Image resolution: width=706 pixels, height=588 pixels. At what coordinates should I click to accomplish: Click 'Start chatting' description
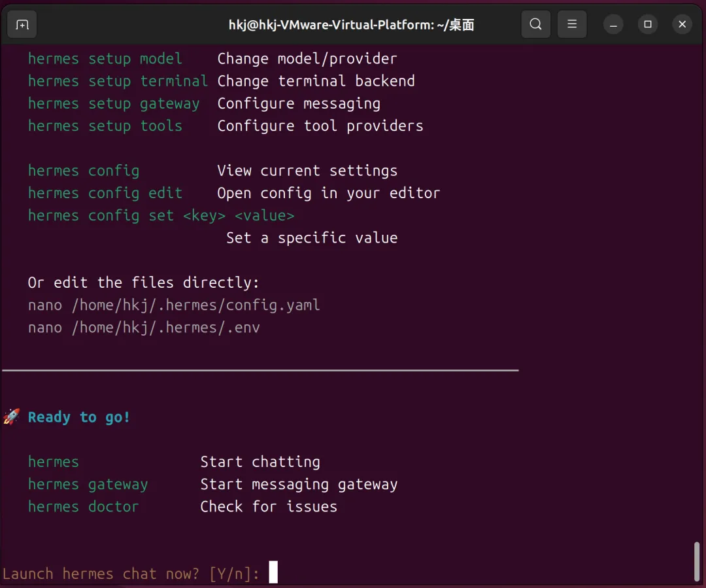tap(260, 462)
